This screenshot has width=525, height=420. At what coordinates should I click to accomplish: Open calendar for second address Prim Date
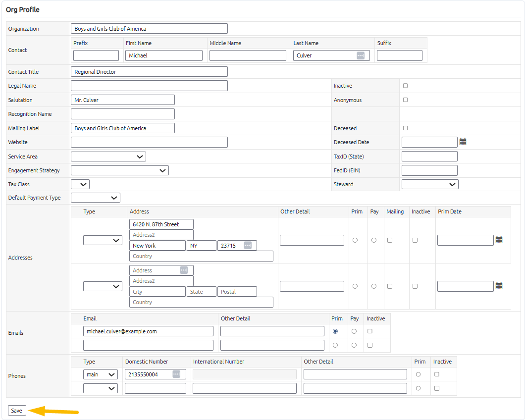pyautogui.click(x=499, y=286)
